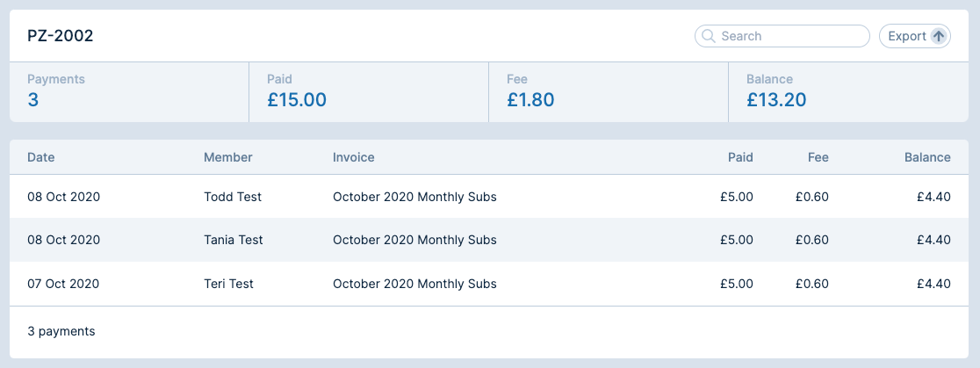
Task: Click the Export button
Action: (x=914, y=36)
